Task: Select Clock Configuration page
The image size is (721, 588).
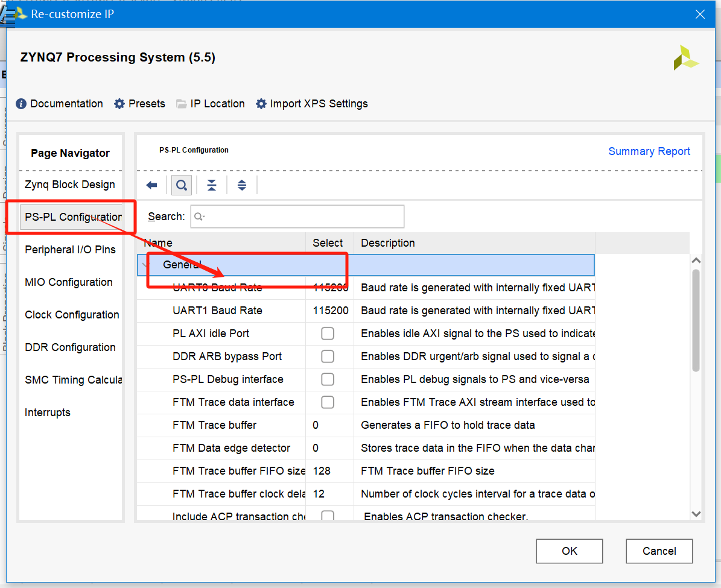Action: pos(72,315)
